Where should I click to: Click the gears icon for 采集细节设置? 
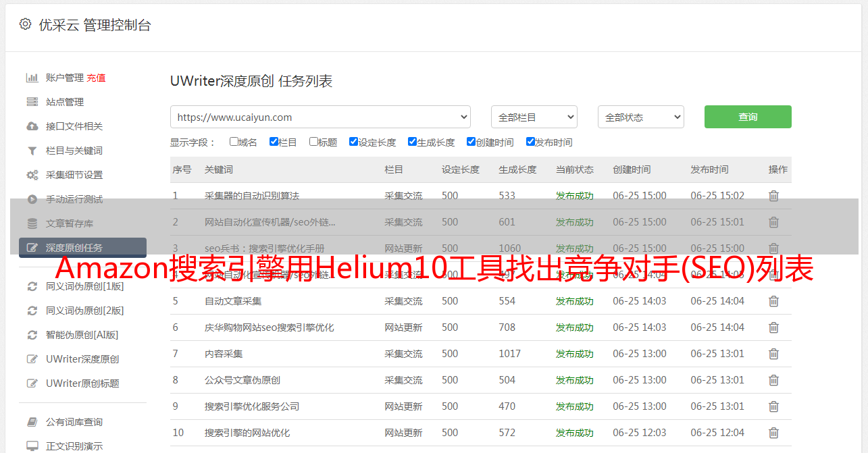click(x=32, y=175)
